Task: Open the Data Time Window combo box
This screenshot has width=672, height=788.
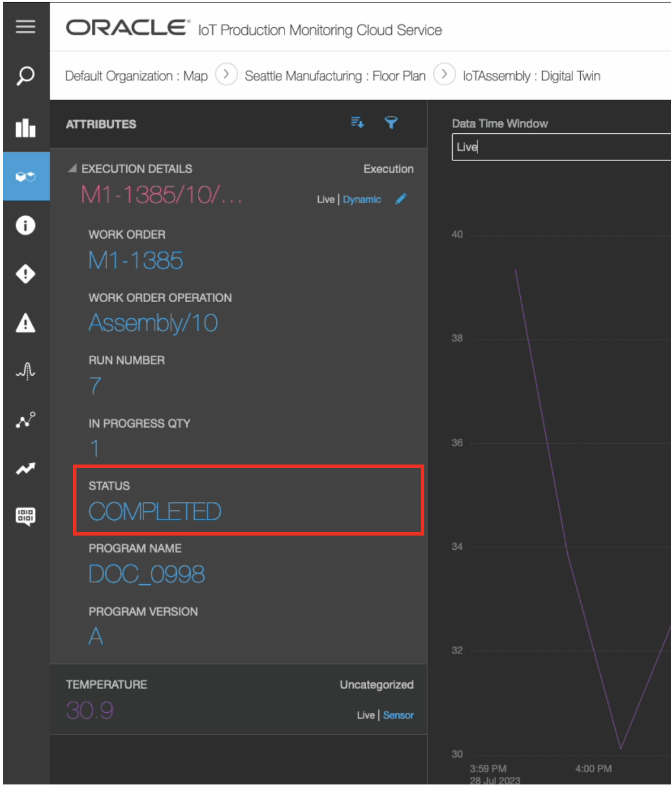Action: click(561, 147)
